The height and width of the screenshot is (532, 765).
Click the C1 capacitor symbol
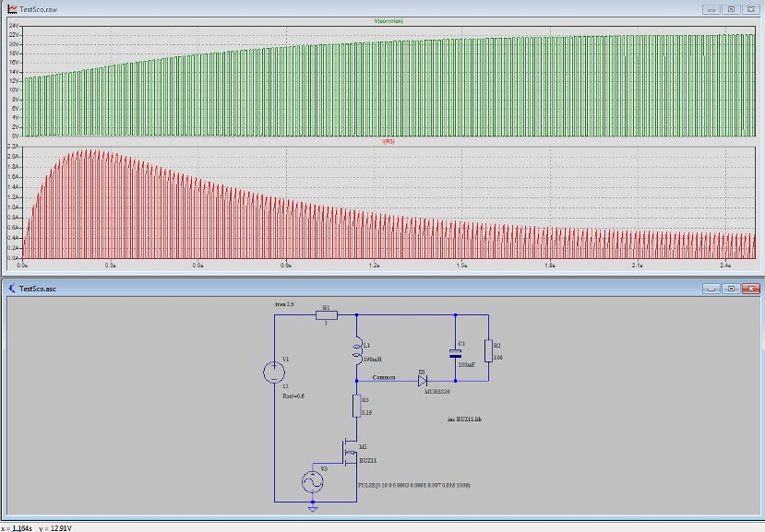[x=454, y=352]
